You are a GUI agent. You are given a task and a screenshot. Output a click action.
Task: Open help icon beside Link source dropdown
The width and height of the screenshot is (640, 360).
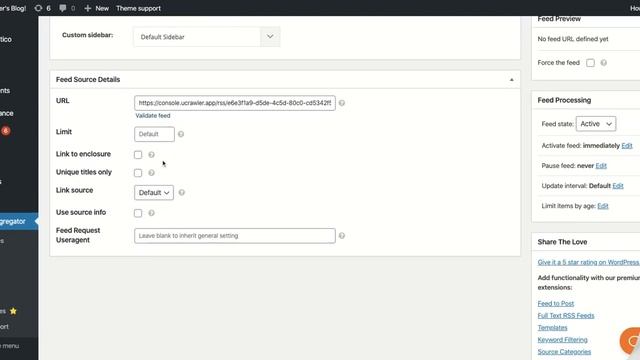pos(182,192)
